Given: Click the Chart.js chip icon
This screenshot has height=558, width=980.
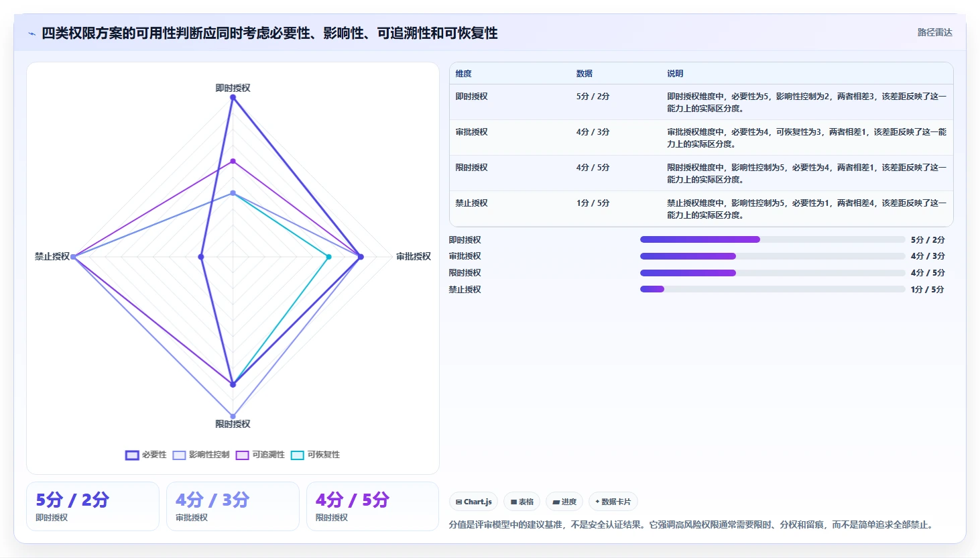Looking at the screenshot, I should point(459,502).
